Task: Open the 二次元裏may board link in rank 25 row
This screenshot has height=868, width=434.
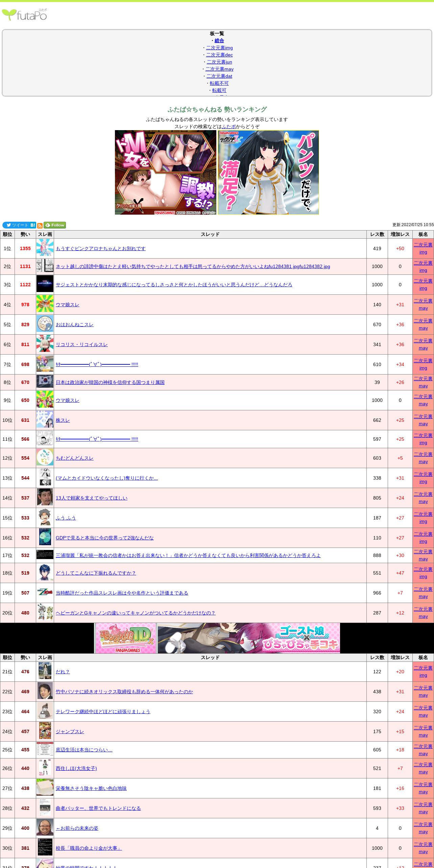Action: (x=423, y=750)
